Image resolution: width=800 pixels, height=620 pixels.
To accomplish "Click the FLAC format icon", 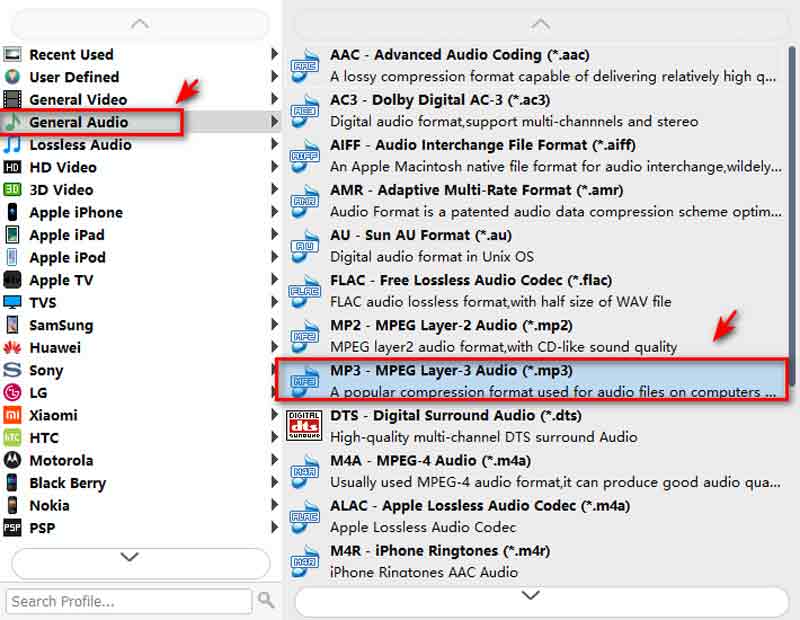I will (x=305, y=291).
